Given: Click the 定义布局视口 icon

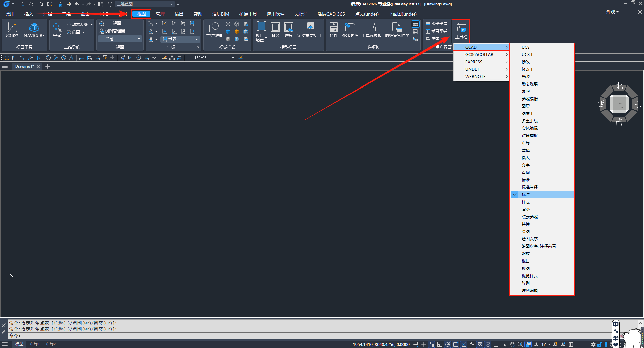Looking at the screenshot, I should click(309, 30).
